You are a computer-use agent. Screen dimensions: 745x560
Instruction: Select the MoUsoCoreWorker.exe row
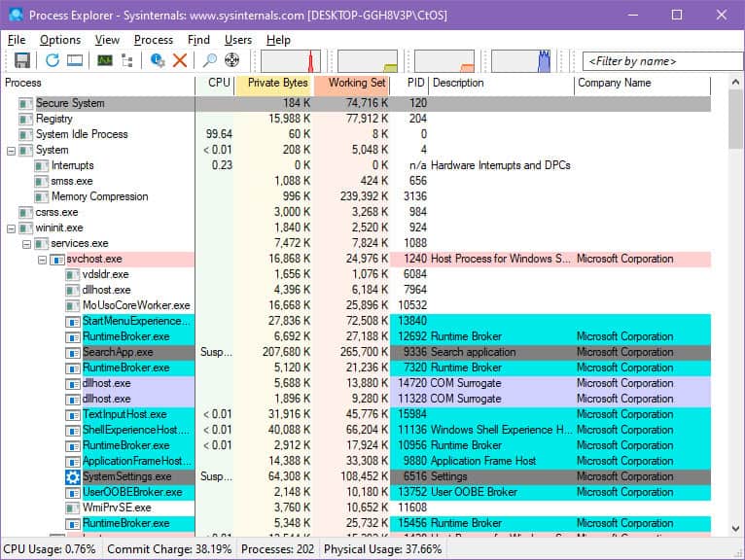point(357,305)
